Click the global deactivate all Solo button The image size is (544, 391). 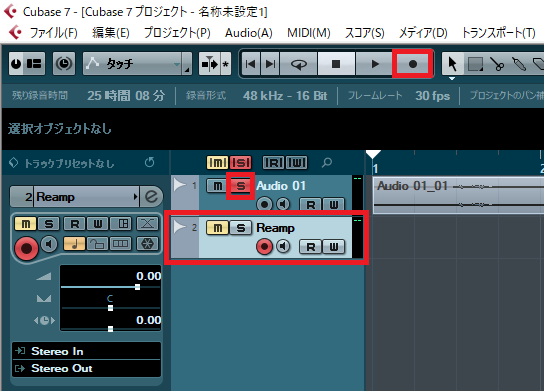point(240,162)
